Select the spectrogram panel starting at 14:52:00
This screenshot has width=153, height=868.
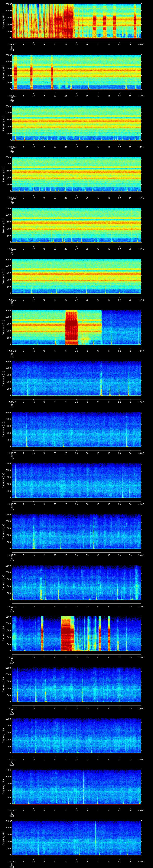[x=76, y=685]
